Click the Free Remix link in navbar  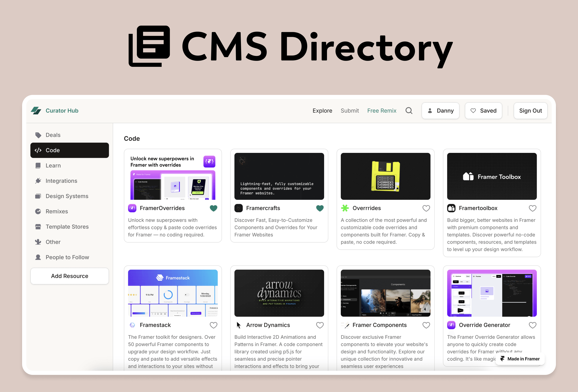coord(382,110)
